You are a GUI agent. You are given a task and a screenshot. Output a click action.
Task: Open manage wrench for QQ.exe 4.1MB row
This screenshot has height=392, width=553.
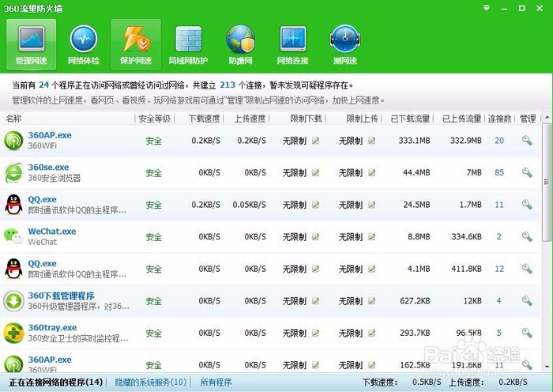pyautogui.click(x=527, y=269)
